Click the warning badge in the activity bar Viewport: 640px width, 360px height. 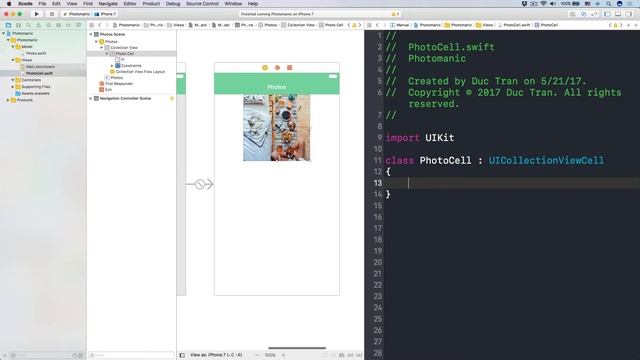pyautogui.click(x=395, y=14)
